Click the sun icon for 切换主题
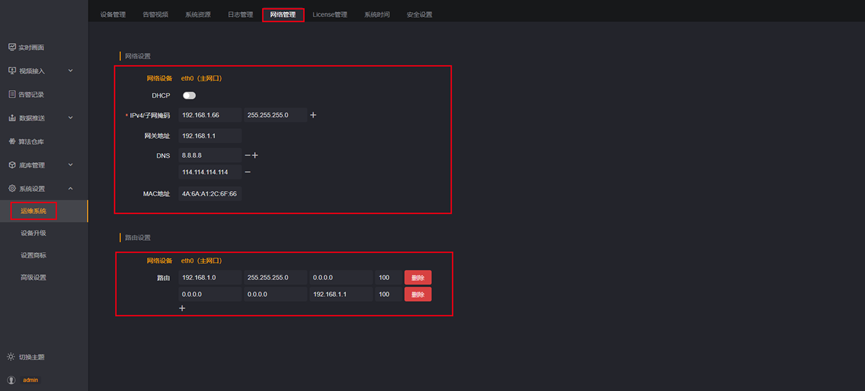The image size is (865, 391). (x=11, y=357)
